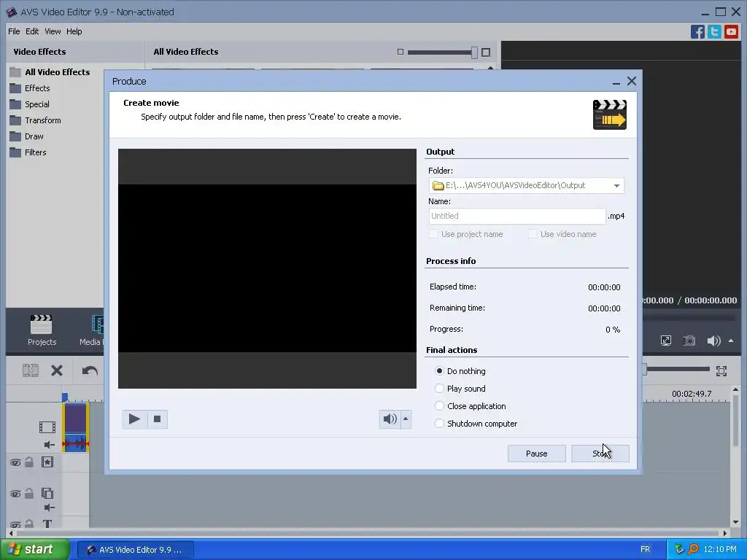The image size is (747, 560).
Task: Select the video effects track star-film icon
Action: pos(47,462)
